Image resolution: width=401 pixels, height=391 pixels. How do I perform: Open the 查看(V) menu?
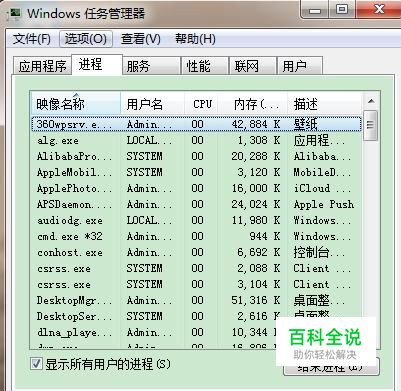(x=140, y=39)
